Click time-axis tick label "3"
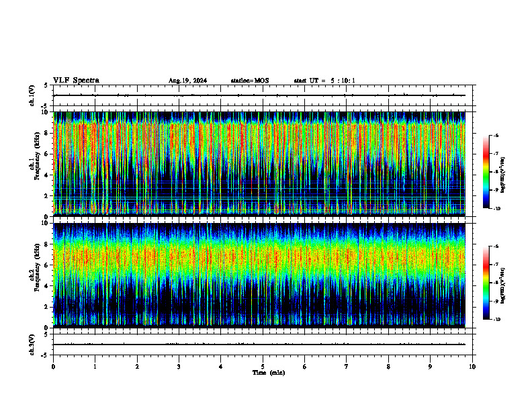 coord(179,367)
